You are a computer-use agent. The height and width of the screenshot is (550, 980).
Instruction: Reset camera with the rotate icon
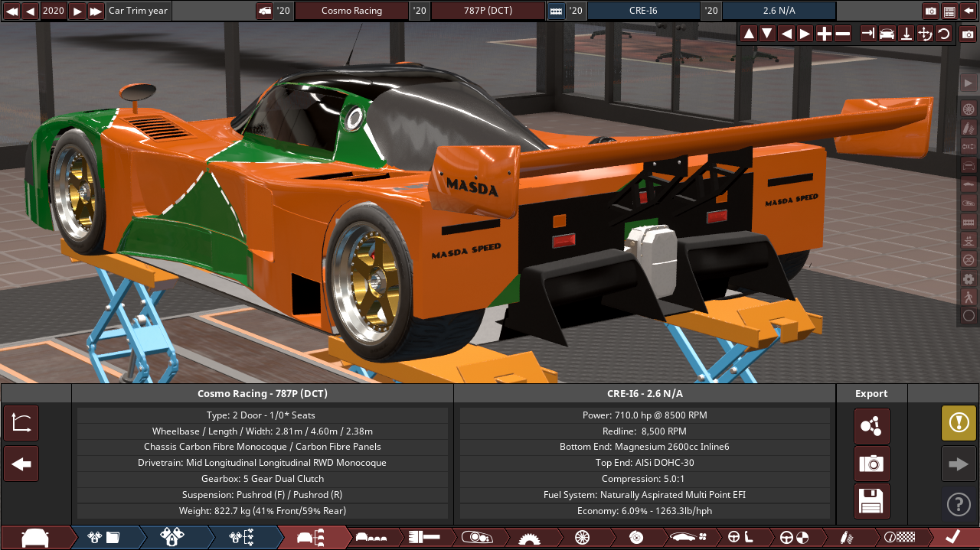pyautogui.click(x=943, y=34)
